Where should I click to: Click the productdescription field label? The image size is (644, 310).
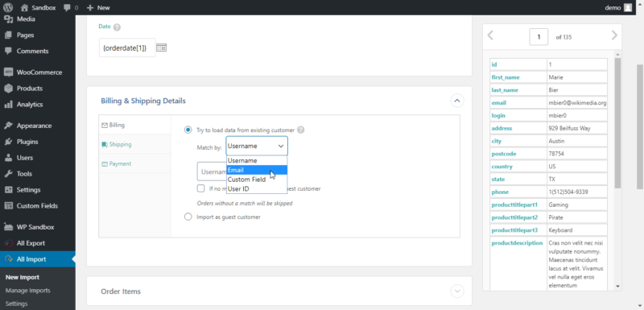517,242
